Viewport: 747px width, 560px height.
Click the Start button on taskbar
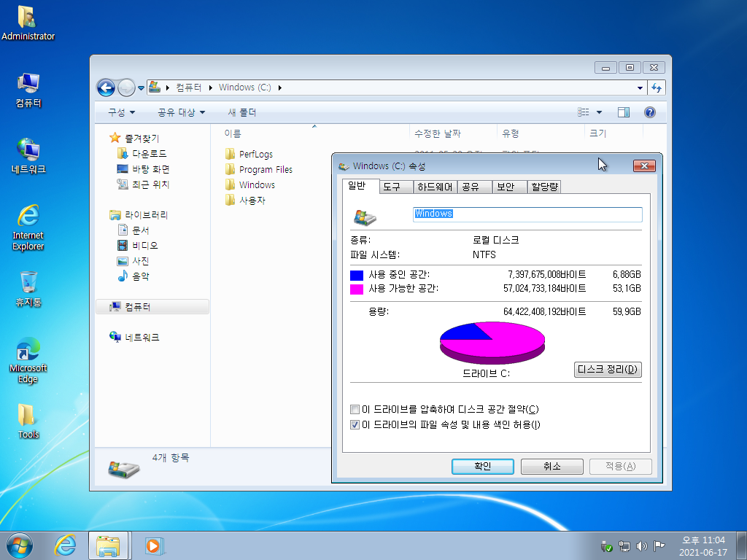(x=19, y=545)
